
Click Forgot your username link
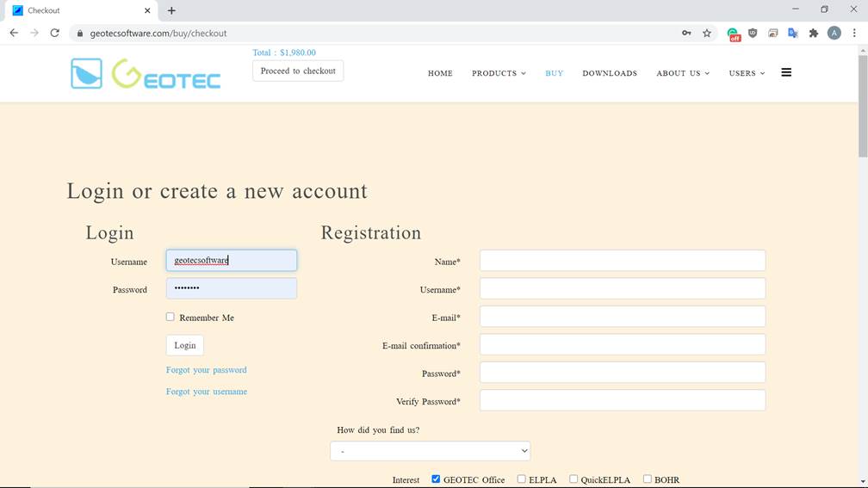207,391
